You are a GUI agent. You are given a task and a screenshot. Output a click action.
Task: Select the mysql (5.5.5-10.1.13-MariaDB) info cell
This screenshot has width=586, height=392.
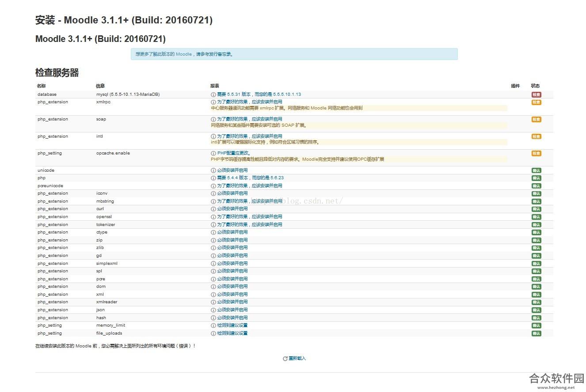coord(128,94)
